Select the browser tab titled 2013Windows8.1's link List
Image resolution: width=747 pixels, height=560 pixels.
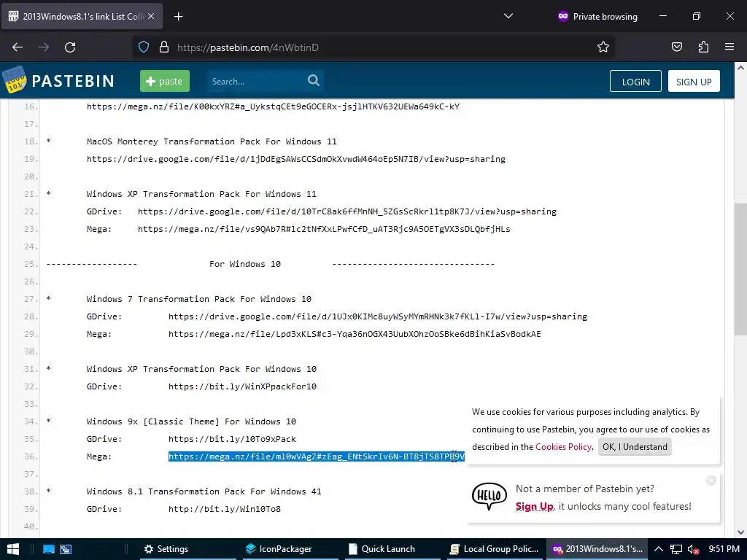[x=82, y=16]
